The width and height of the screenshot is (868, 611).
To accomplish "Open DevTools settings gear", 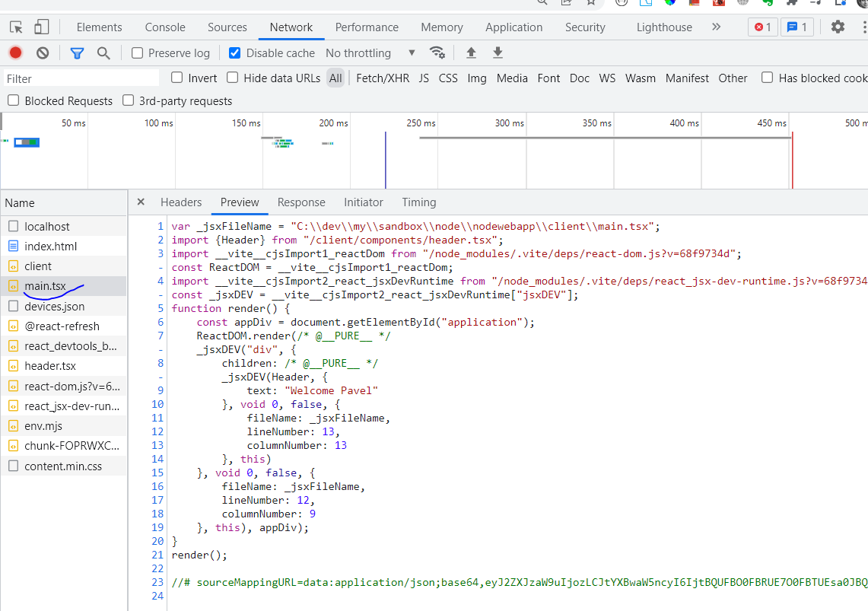I will point(838,27).
